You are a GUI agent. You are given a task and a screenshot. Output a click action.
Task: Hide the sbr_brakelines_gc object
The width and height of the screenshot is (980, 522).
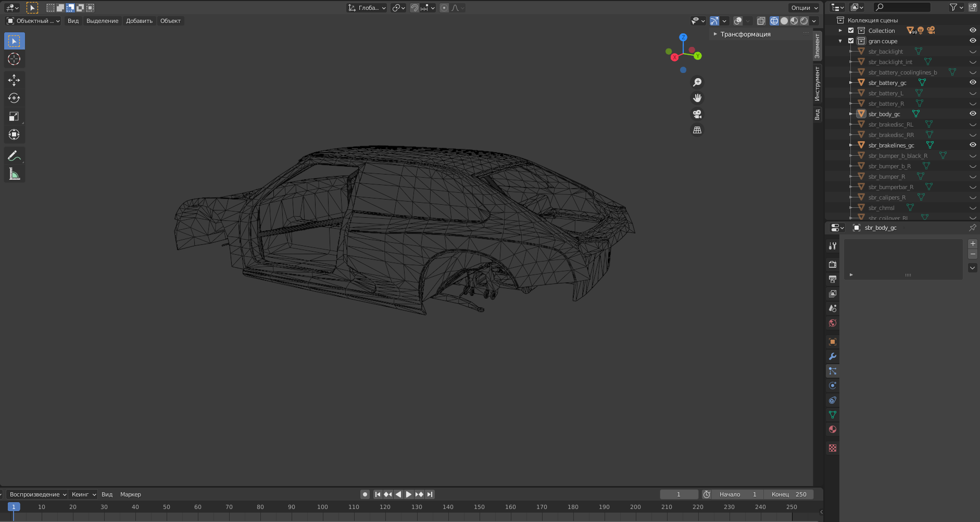972,145
